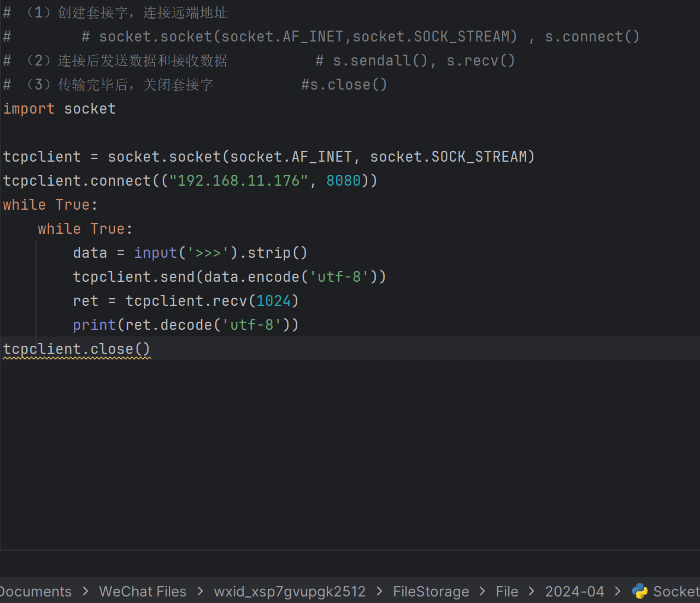Open the 2024-04 breadcrumb folder
This screenshot has height=603, width=700.
pos(574,592)
